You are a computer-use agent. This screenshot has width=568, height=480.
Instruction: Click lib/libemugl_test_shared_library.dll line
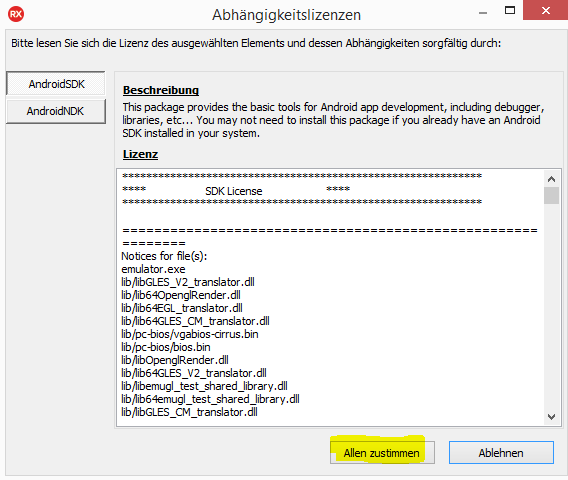pyautogui.click(x=204, y=386)
